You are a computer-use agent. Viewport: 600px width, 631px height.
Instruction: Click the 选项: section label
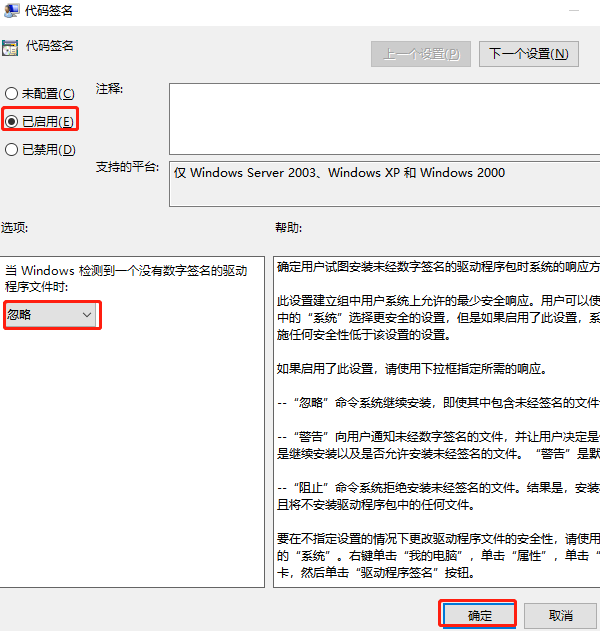click(x=15, y=228)
